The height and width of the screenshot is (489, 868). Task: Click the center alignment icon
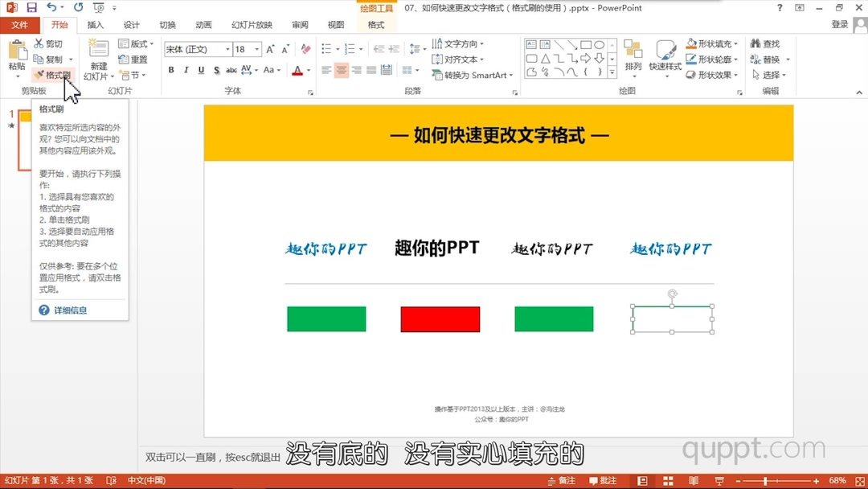tap(341, 70)
